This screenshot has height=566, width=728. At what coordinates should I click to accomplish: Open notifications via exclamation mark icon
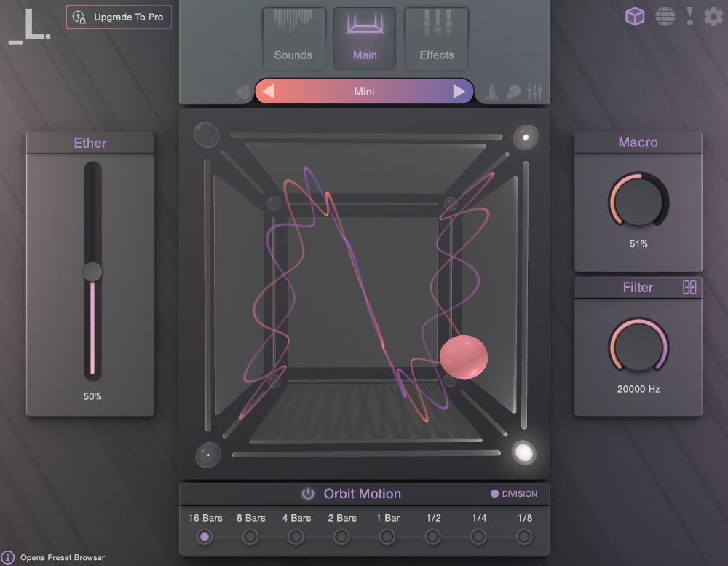pyautogui.click(x=688, y=16)
